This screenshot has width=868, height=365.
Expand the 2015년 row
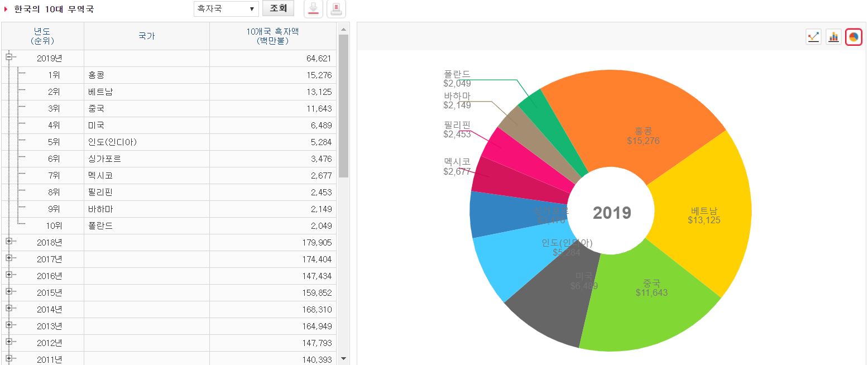click(9, 291)
